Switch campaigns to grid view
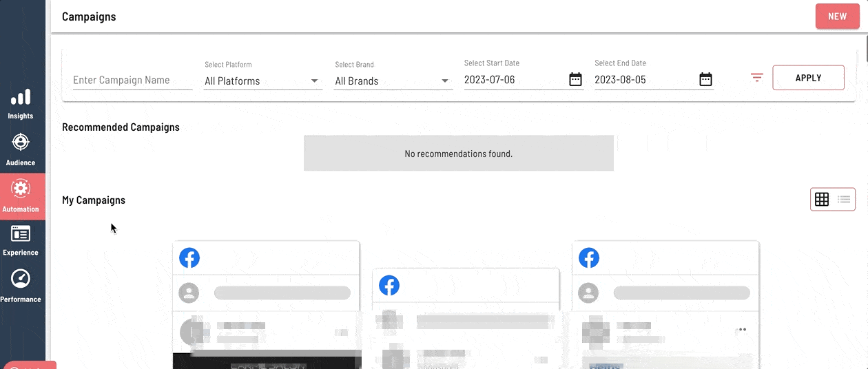Viewport: 868px width, 369px height. [822, 200]
